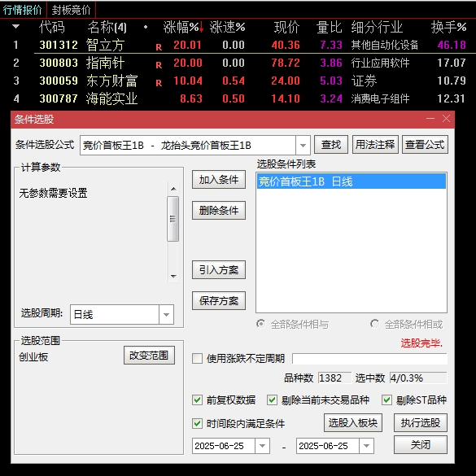Click 执行选股 to run the screening
Screen dimensions: 476x476
pos(421,422)
